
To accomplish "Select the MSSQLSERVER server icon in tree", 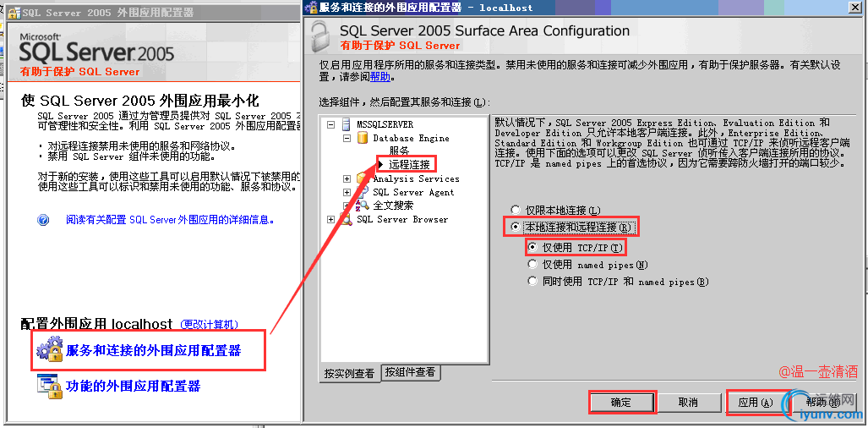I will pyautogui.click(x=347, y=124).
